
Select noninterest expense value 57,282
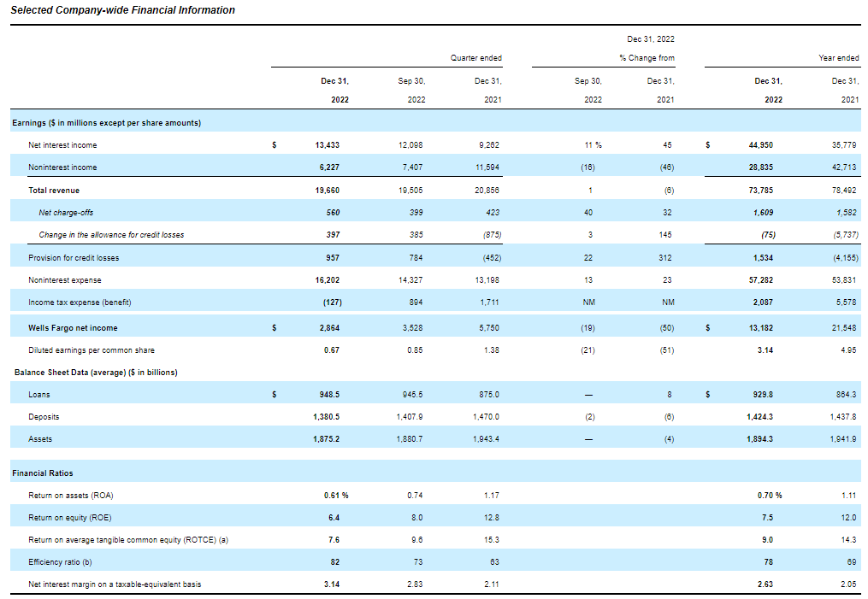click(x=761, y=280)
